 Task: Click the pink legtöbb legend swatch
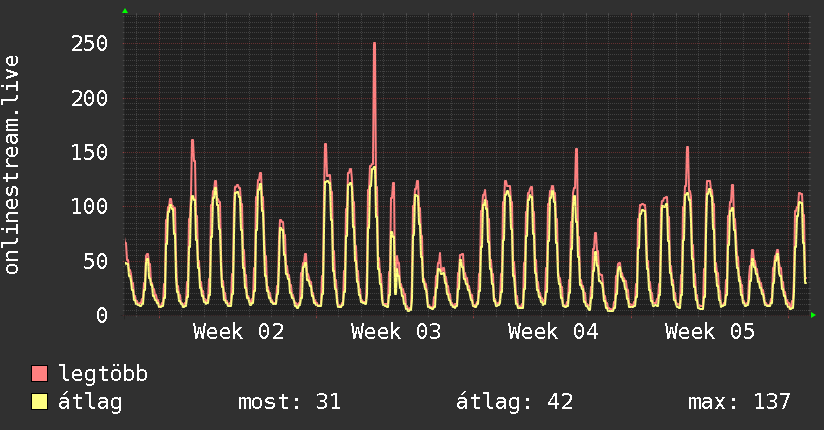(x=39, y=373)
